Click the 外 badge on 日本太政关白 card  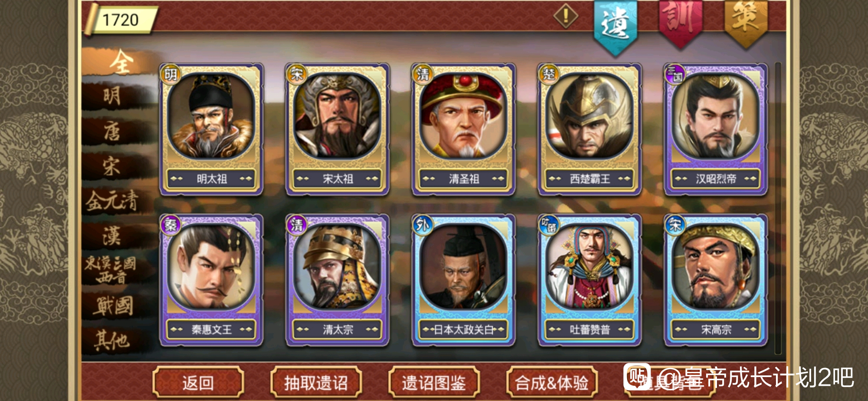[422, 225]
